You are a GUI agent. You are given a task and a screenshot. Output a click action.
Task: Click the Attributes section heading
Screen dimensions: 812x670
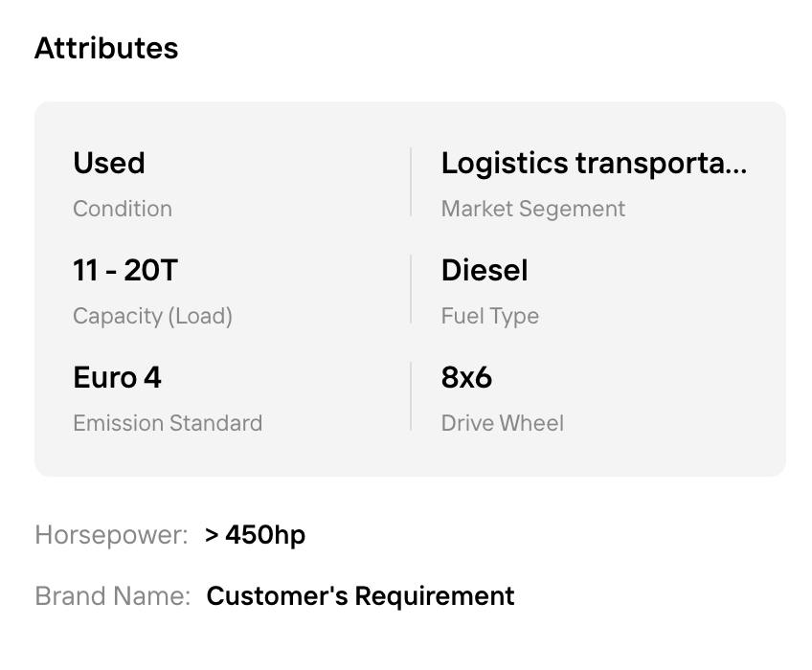click(x=106, y=48)
